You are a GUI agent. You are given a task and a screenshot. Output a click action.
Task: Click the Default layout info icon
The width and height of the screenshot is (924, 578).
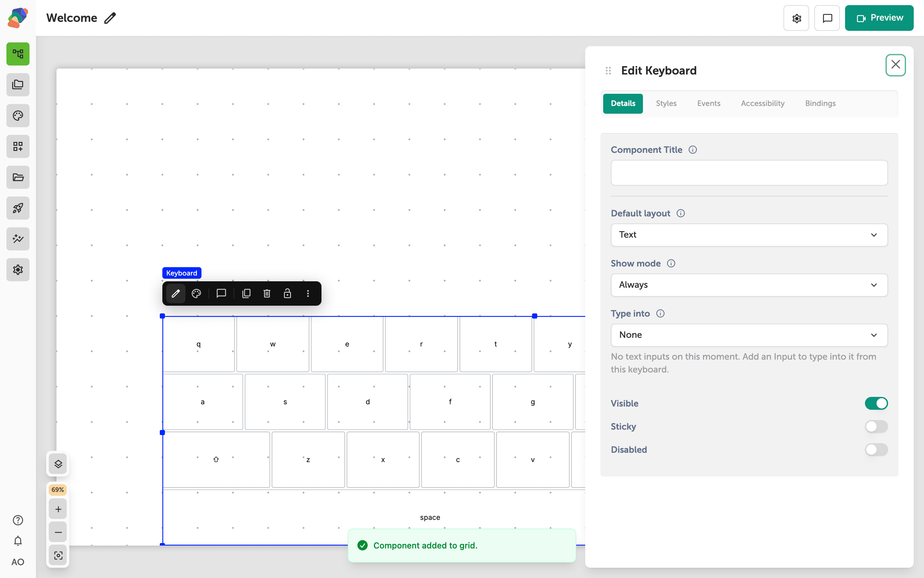click(x=681, y=213)
